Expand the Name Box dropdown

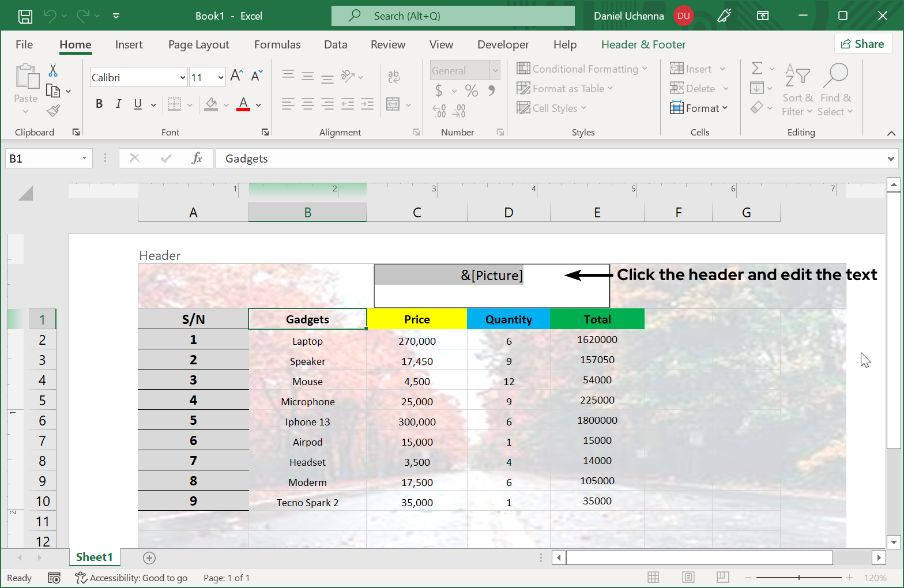(84, 159)
